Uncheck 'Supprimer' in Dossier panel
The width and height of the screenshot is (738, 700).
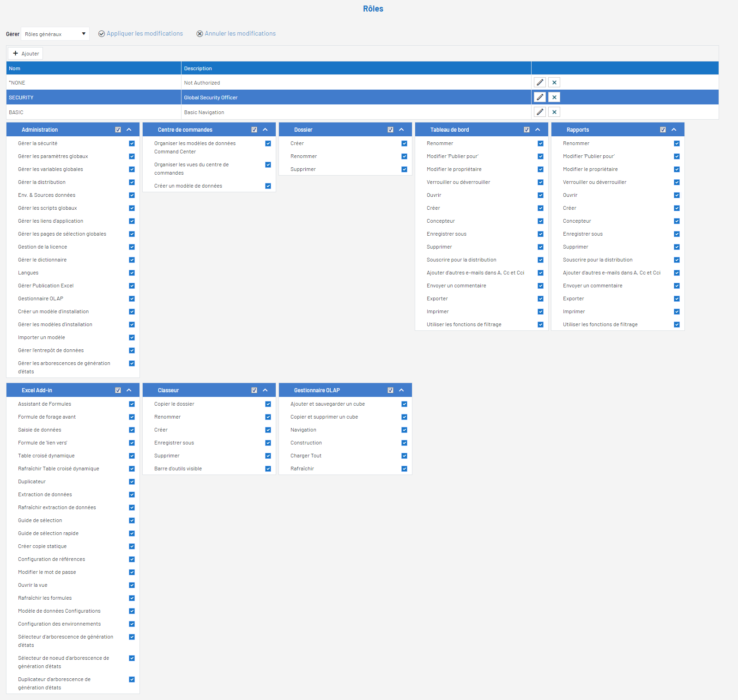tap(404, 169)
